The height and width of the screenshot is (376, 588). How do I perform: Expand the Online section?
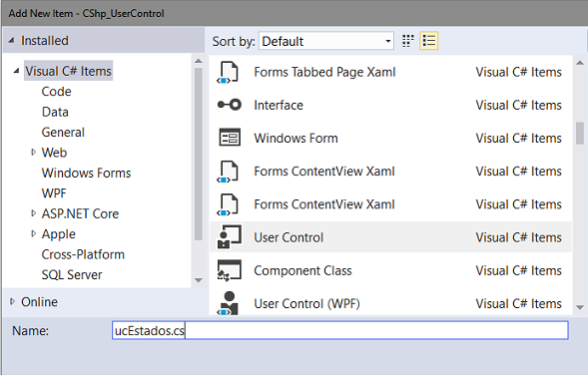[x=12, y=301]
